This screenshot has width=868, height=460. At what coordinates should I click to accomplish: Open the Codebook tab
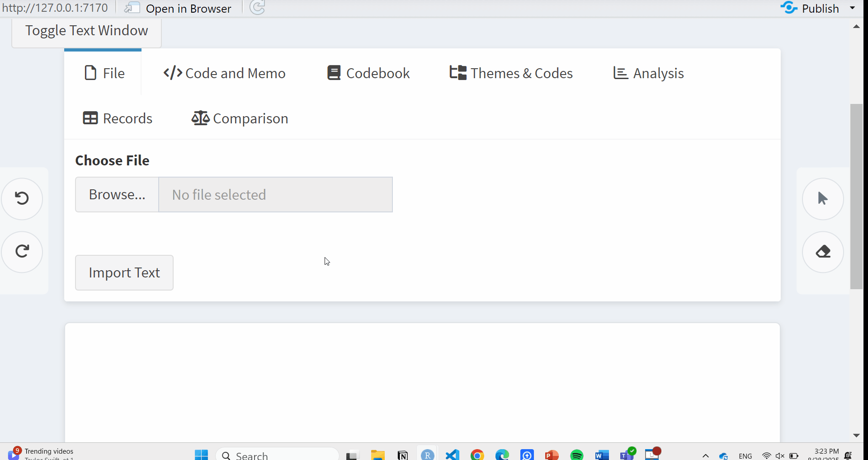(x=368, y=73)
